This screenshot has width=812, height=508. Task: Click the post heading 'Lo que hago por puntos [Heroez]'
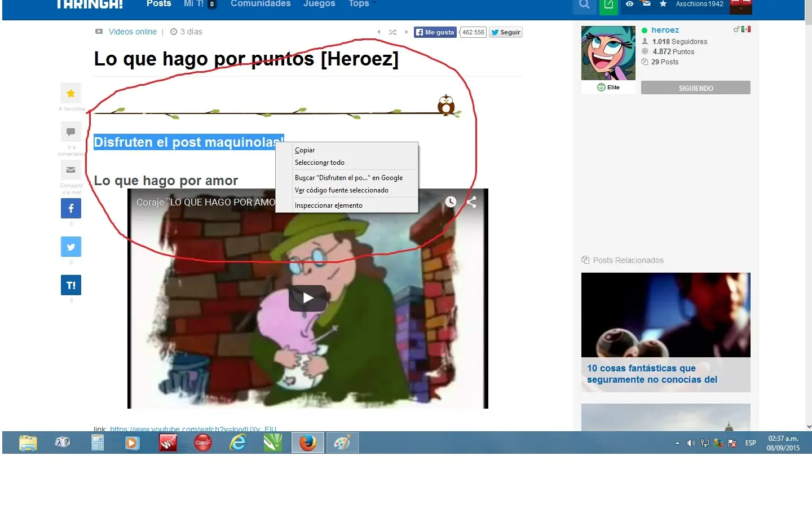click(x=246, y=59)
